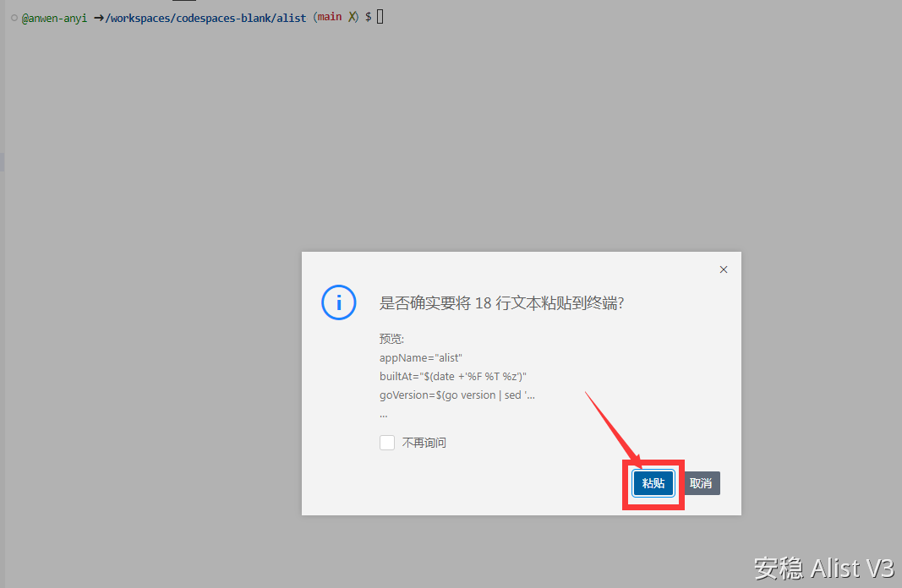
Task: Click the @anwen-anyi username in the prompt
Action: (54, 17)
